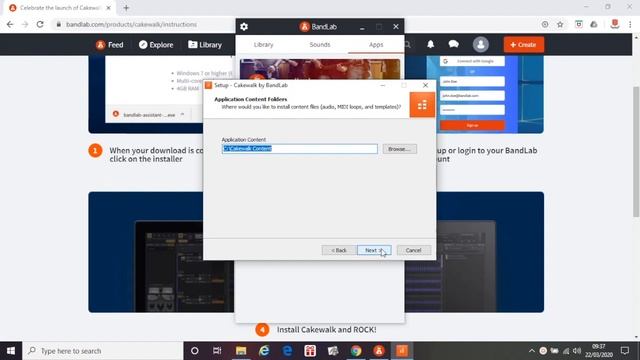Open Google Chrome from taskbar
This screenshot has height=360, width=640.
pyautogui.click(x=356, y=351)
